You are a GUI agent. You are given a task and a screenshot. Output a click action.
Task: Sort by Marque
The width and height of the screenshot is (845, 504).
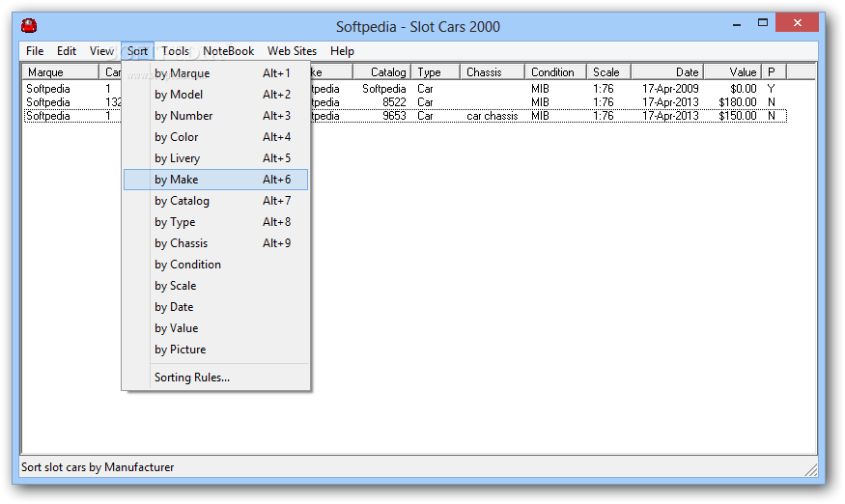point(215,73)
